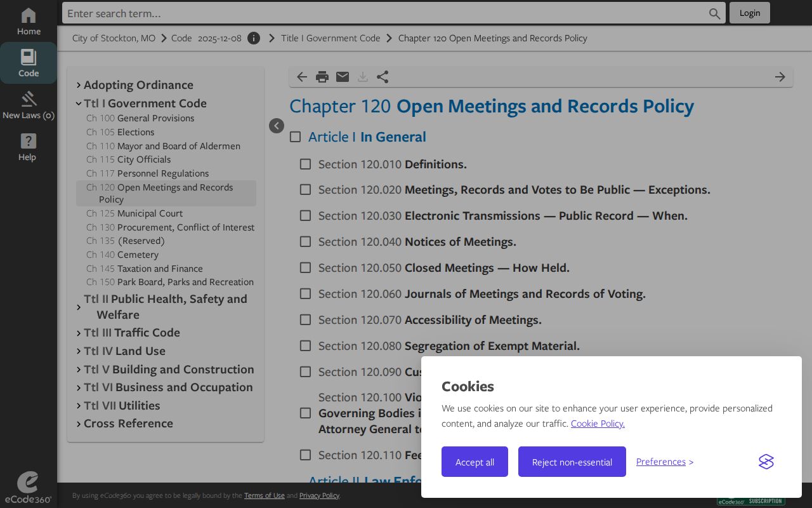
Task: Open Ch 110 Mayor and Board of Aldermen
Action: pos(163,146)
